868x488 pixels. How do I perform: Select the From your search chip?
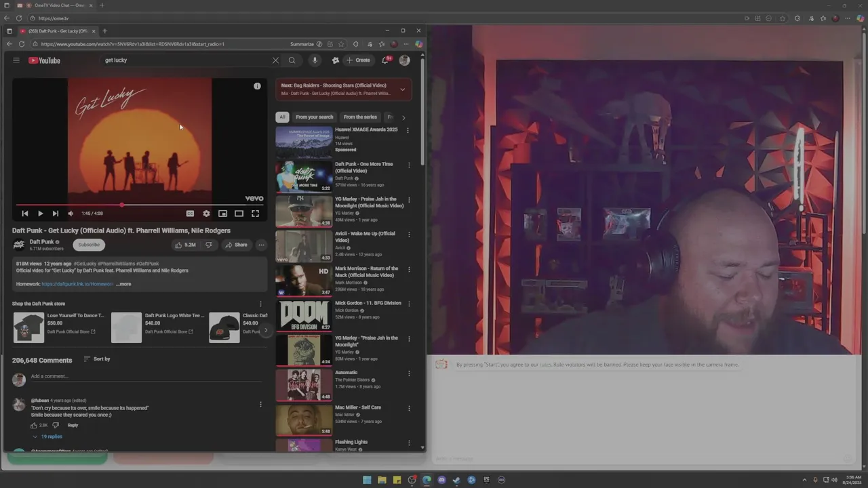click(x=315, y=117)
